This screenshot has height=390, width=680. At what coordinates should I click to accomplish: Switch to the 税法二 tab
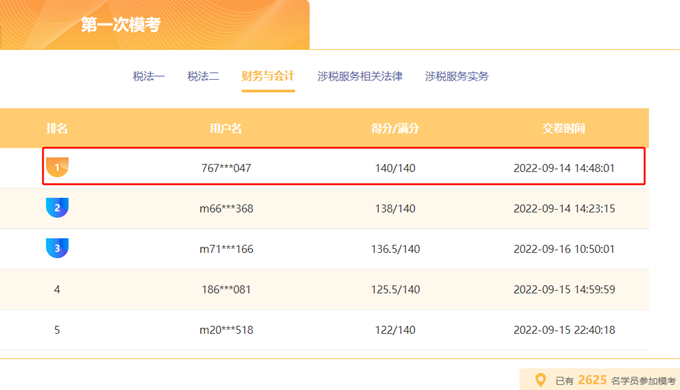click(x=203, y=76)
